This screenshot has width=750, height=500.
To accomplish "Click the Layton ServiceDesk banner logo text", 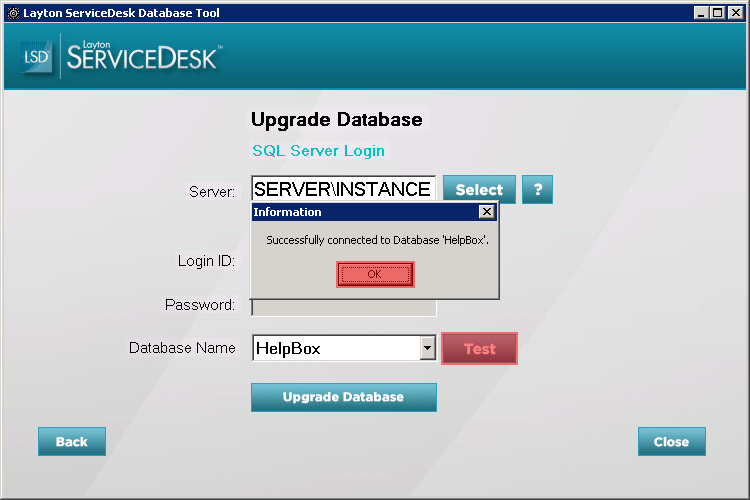I will [x=143, y=56].
